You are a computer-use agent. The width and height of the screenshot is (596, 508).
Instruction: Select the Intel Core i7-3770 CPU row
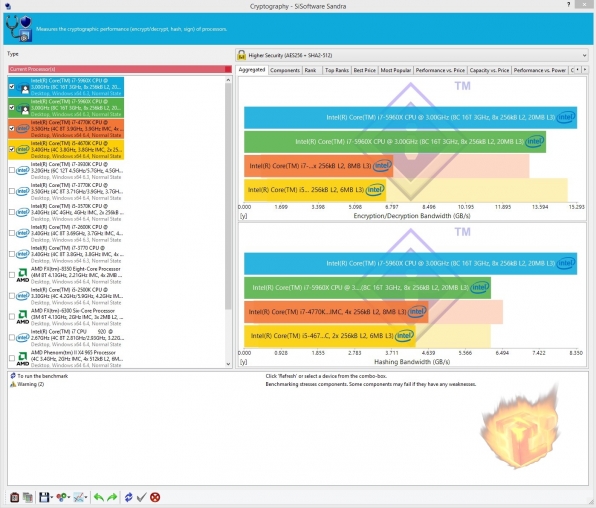point(65,254)
